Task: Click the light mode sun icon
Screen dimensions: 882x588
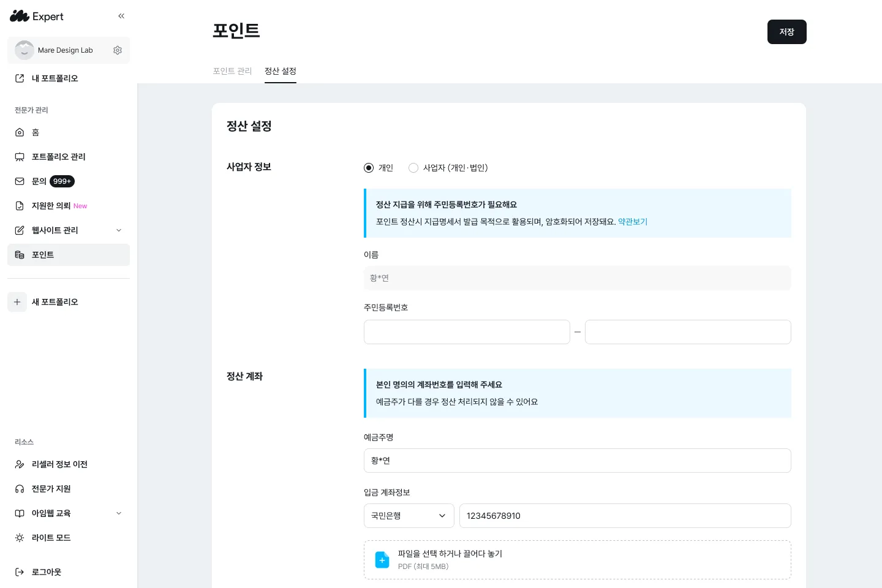Action: [20, 538]
